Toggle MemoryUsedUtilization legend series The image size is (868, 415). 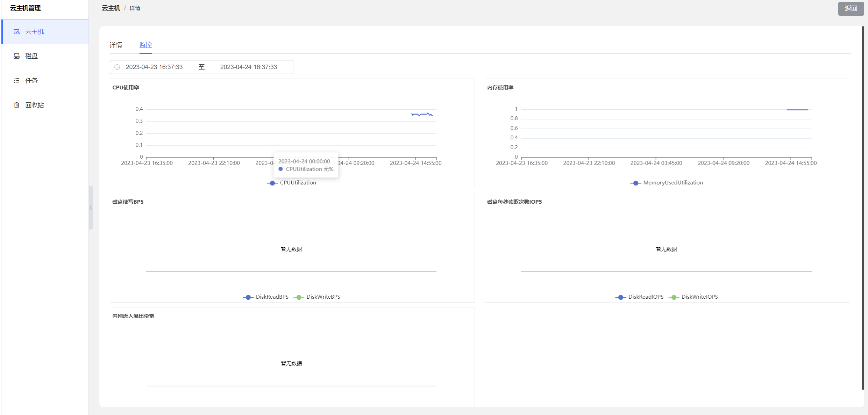point(667,183)
